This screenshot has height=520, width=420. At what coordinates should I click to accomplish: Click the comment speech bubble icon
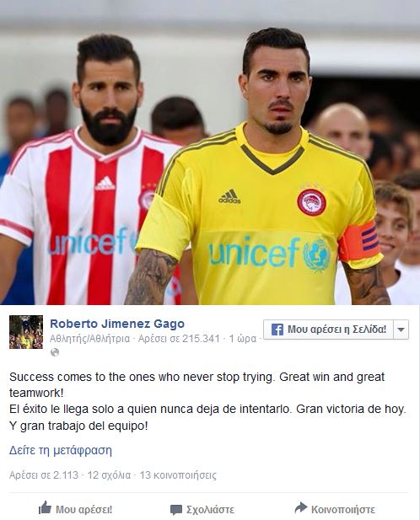175,510
